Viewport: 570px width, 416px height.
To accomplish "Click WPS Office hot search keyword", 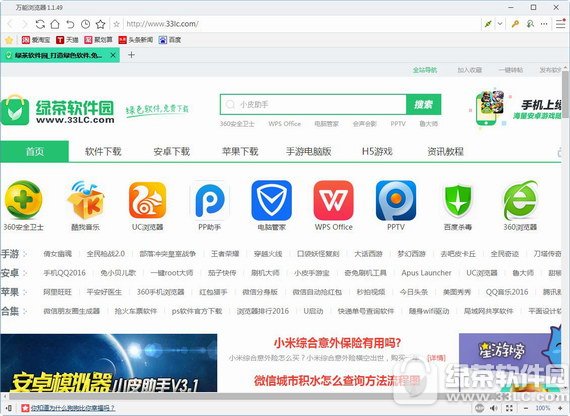I will tap(285, 124).
